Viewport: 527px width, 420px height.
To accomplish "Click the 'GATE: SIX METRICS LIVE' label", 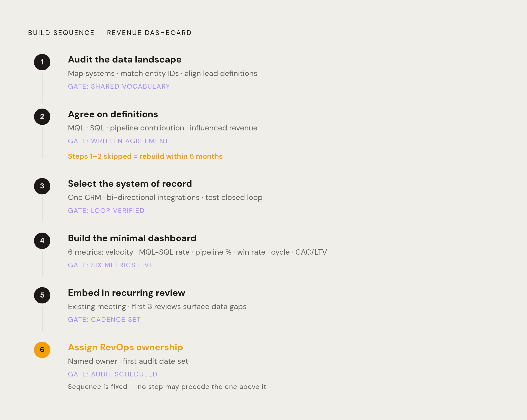I will 110,265.
